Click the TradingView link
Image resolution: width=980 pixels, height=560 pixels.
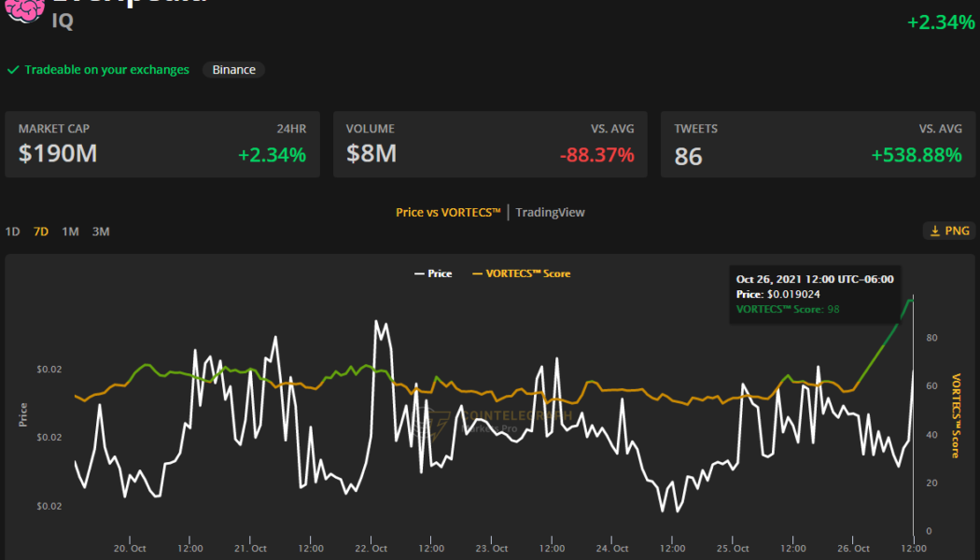(551, 212)
